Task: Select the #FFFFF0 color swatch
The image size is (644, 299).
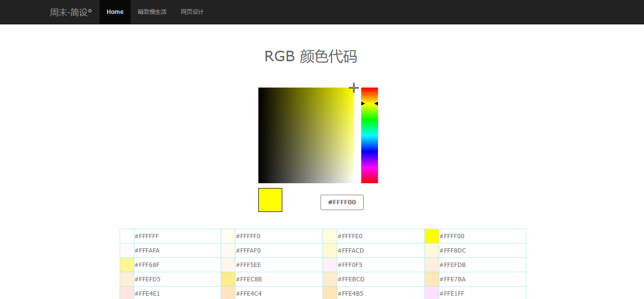Action: [x=228, y=236]
